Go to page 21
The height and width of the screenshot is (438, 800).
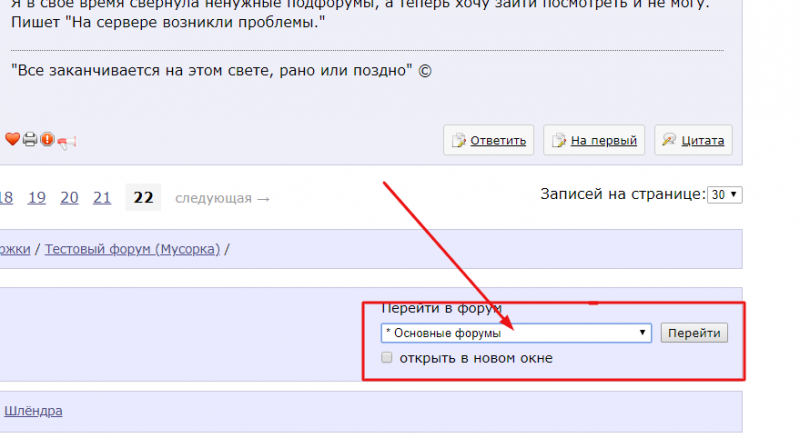pos(102,198)
